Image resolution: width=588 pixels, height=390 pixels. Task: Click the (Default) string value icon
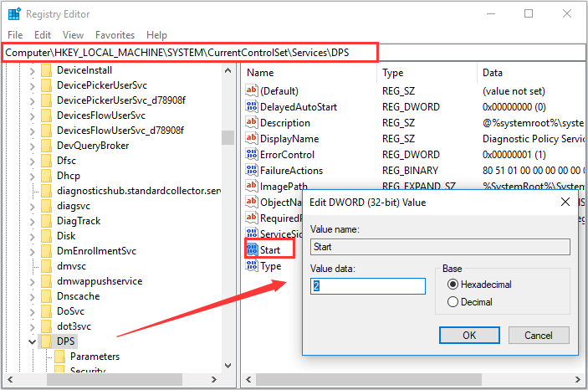point(252,90)
